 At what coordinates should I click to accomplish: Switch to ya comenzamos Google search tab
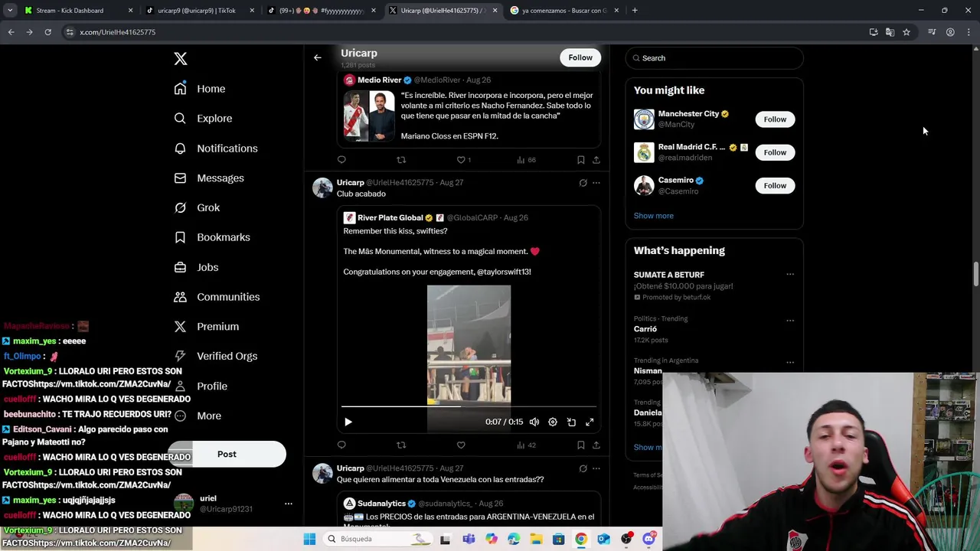[x=563, y=11]
